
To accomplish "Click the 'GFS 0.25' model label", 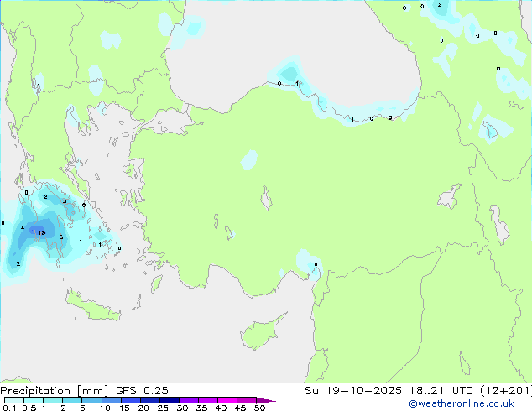I will point(142,391).
